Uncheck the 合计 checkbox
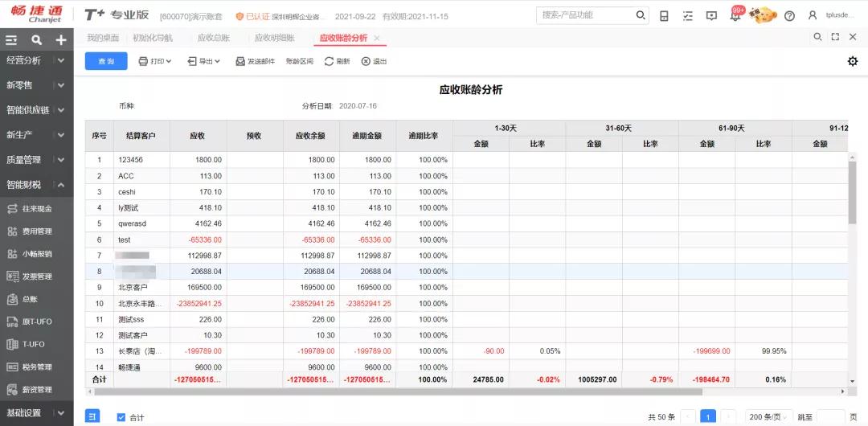 point(121,418)
